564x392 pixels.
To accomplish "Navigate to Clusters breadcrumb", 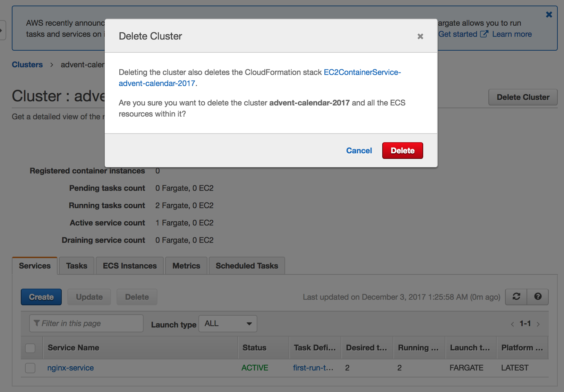I will pyautogui.click(x=27, y=65).
